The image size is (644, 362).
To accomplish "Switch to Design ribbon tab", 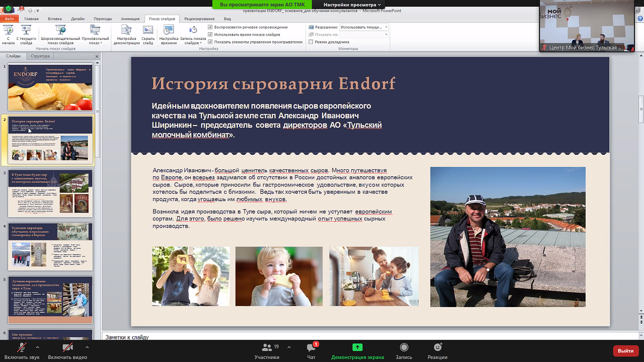I will point(78,19).
